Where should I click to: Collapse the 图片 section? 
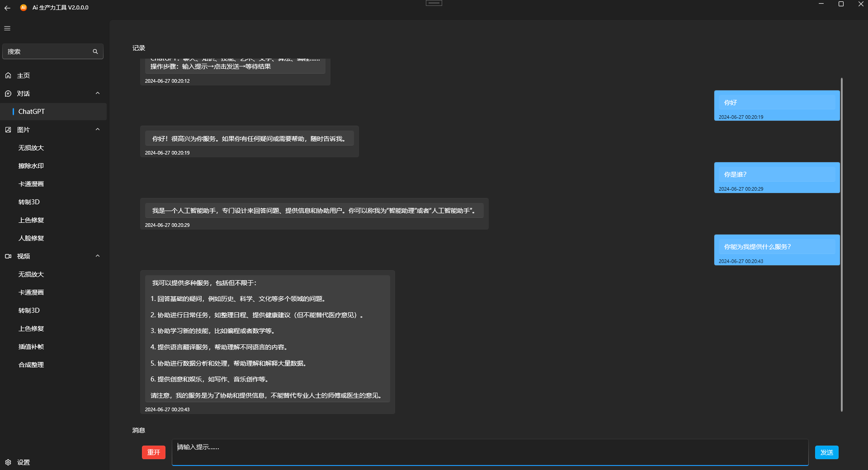pyautogui.click(x=98, y=129)
